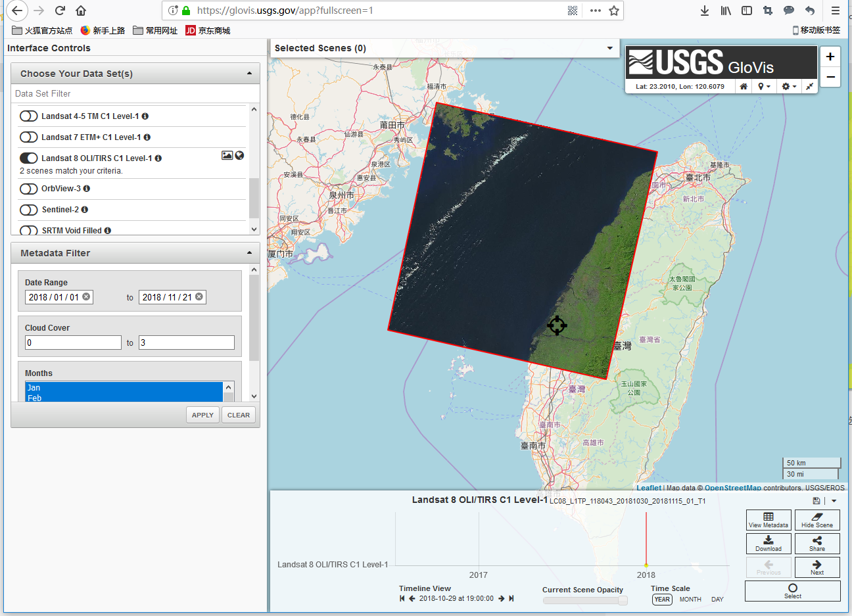Screen dimensions: 852x616
Task: Enable the Sentinel-2 dataset toggle
Action: pos(29,209)
